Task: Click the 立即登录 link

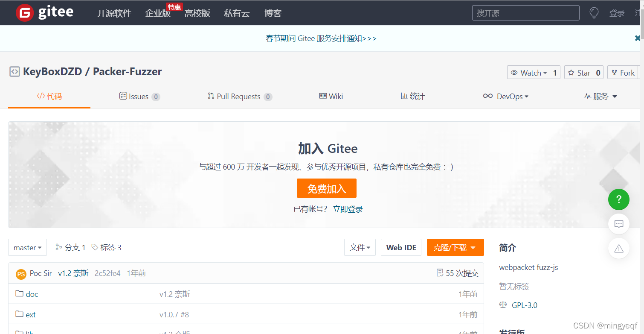Action: [x=348, y=209]
